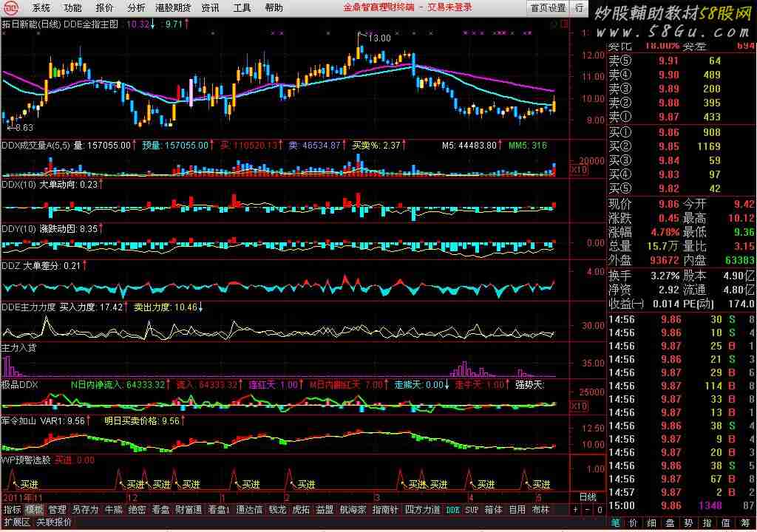Select the DDE template tab
The image size is (757, 532).
pos(453,511)
